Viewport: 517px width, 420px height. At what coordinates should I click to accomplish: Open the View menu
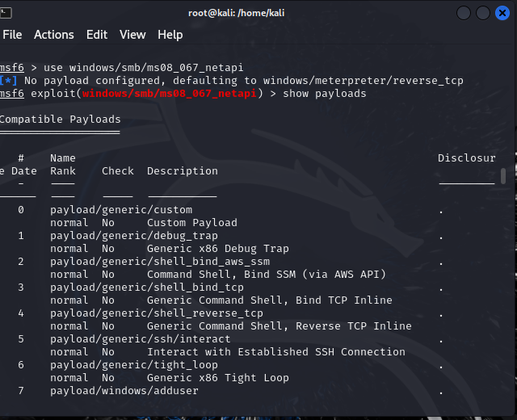pyautogui.click(x=132, y=35)
